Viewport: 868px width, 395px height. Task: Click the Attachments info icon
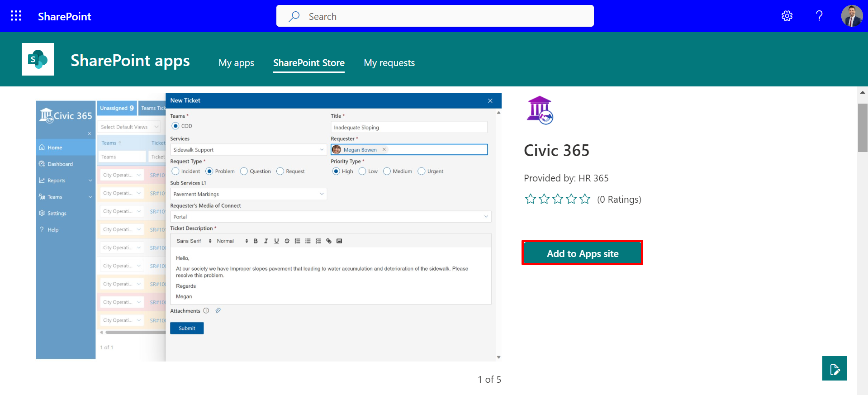pyautogui.click(x=206, y=311)
